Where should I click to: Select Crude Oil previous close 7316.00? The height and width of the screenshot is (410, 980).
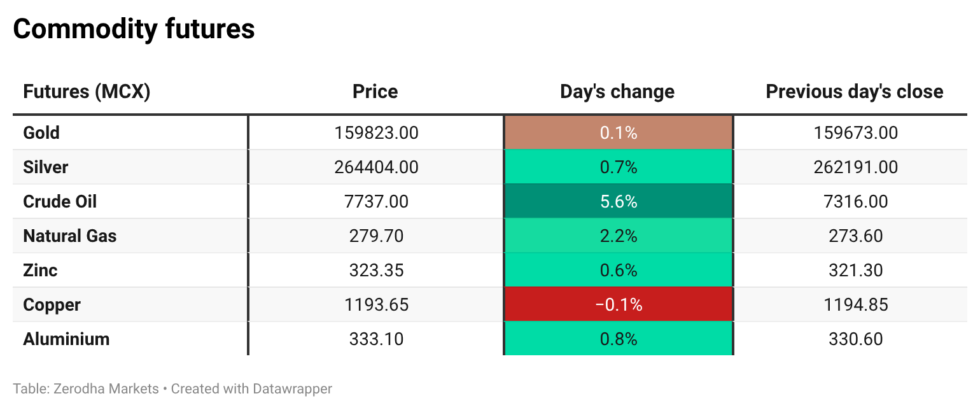coord(855,201)
